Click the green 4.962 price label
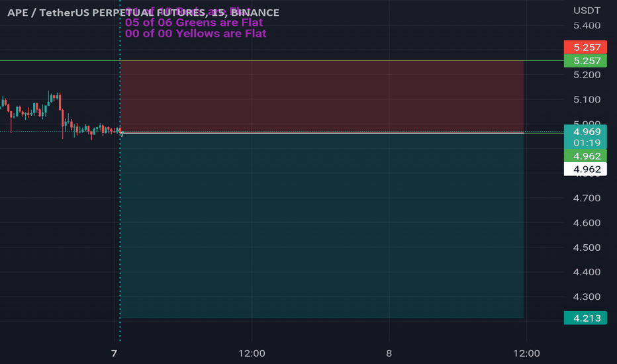Viewport: 617px width, 364px height. coord(585,156)
